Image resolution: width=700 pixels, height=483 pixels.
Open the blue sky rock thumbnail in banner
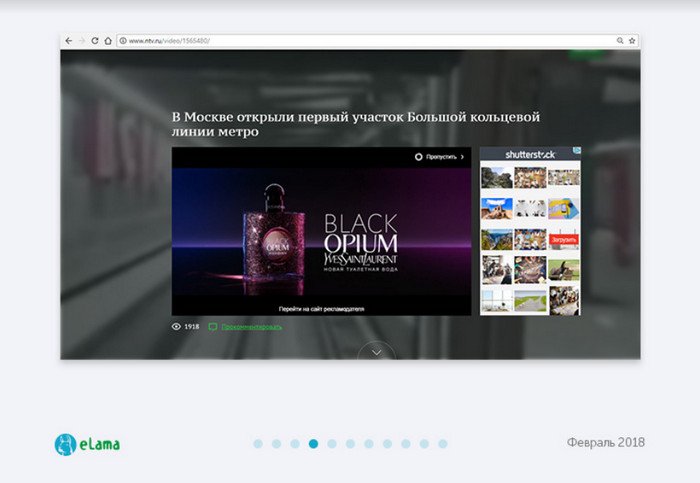[496, 208]
